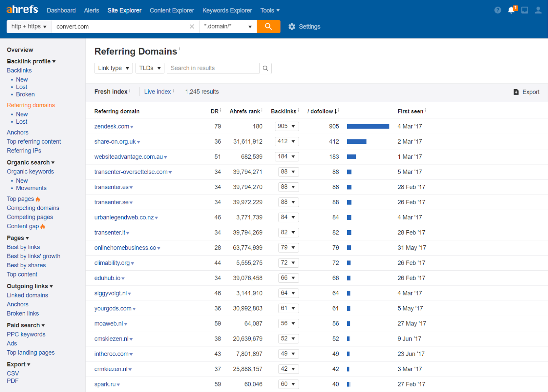Sort by the Referring domain column header

point(117,111)
